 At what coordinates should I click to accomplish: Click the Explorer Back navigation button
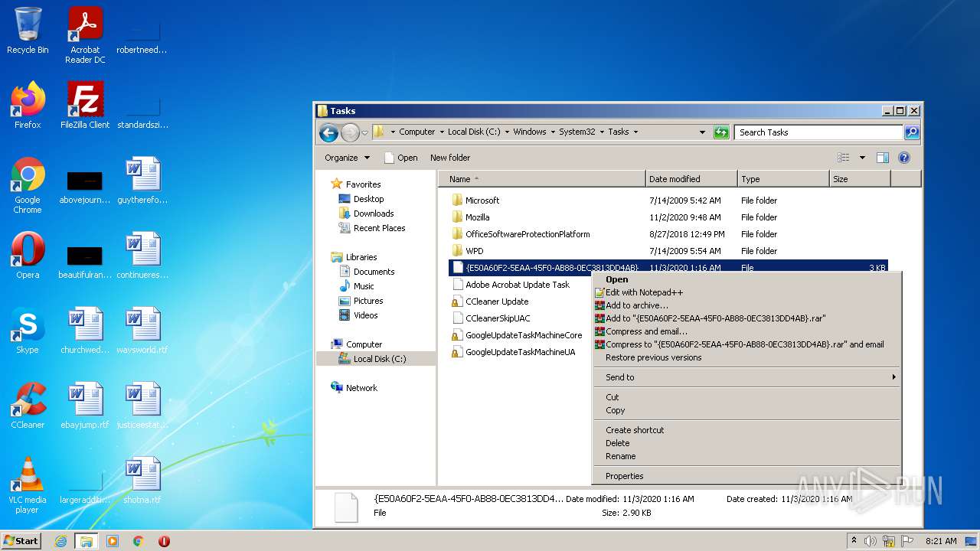(328, 132)
